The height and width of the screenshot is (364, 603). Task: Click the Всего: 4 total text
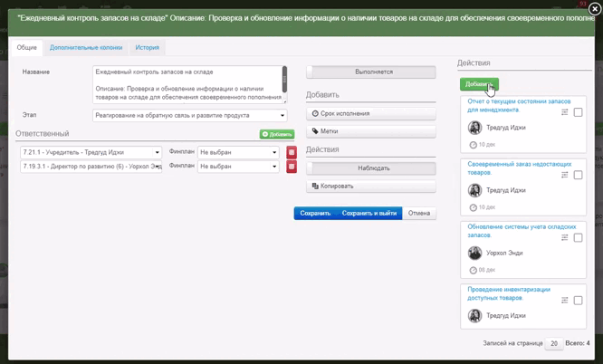[x=578, y=343]
